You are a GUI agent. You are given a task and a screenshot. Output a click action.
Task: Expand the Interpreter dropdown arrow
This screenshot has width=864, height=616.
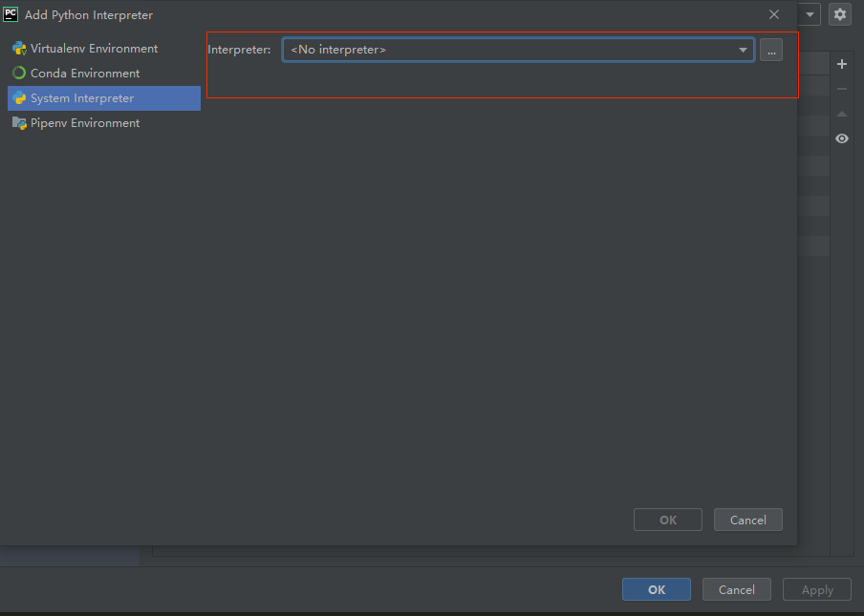coord(743,50)
